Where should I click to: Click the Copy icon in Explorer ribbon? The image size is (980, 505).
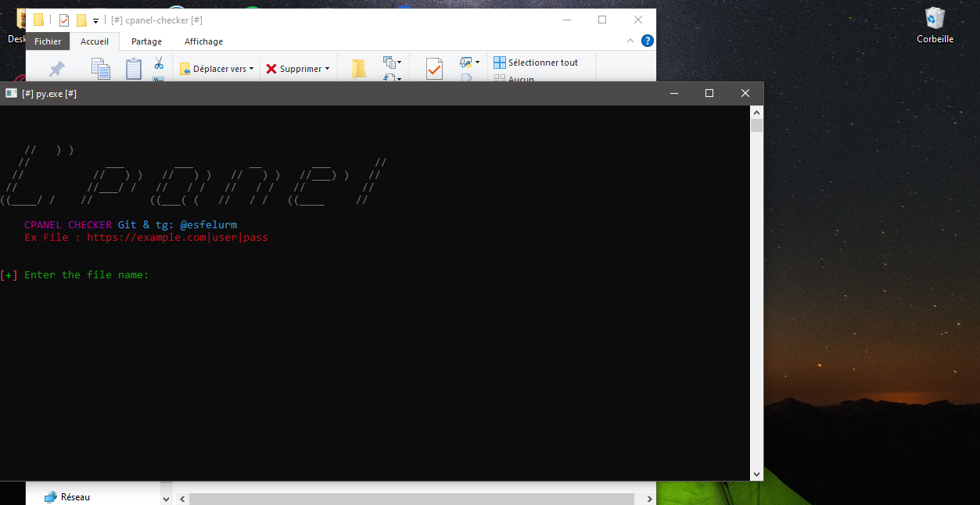point(100,69)
